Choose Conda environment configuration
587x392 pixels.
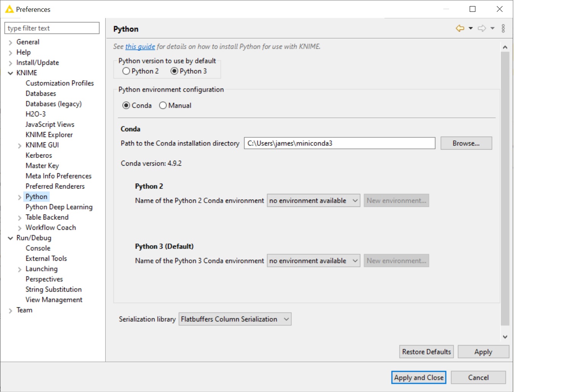tap(126, 105)
